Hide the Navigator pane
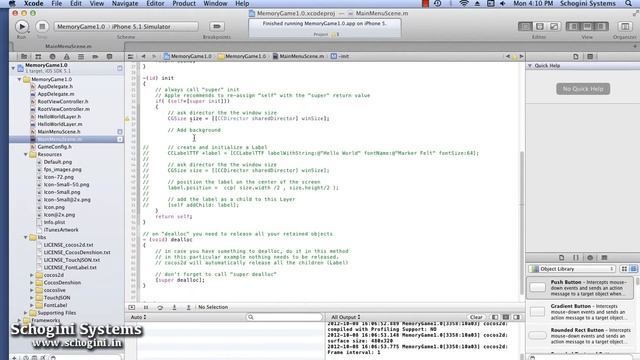The image size is (640, 360). pyautogui.click(x=573, y=27)
